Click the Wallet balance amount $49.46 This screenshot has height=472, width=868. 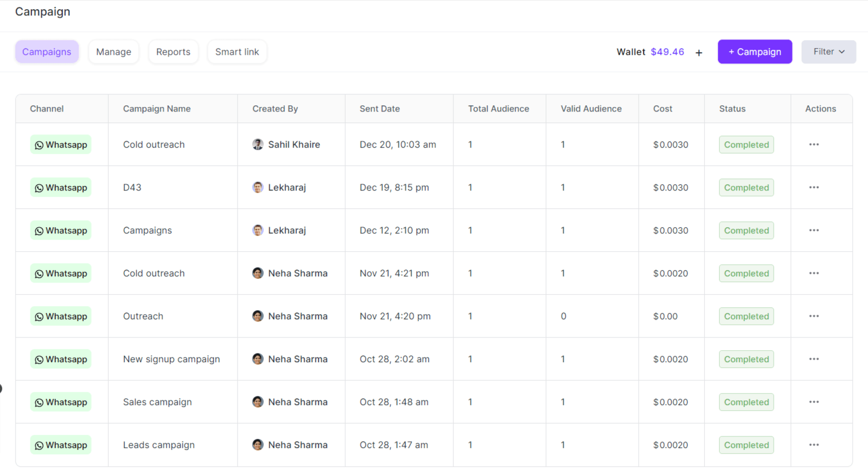coord(667,51)
